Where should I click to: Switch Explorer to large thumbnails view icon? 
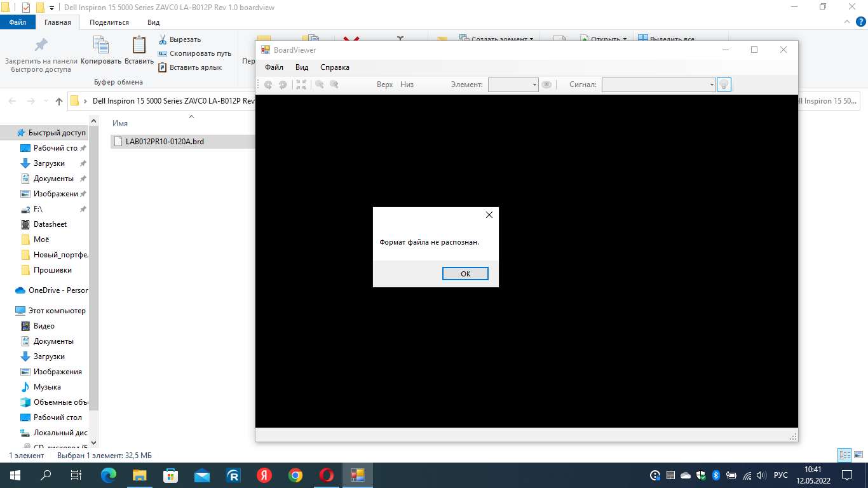coord(858,455)
